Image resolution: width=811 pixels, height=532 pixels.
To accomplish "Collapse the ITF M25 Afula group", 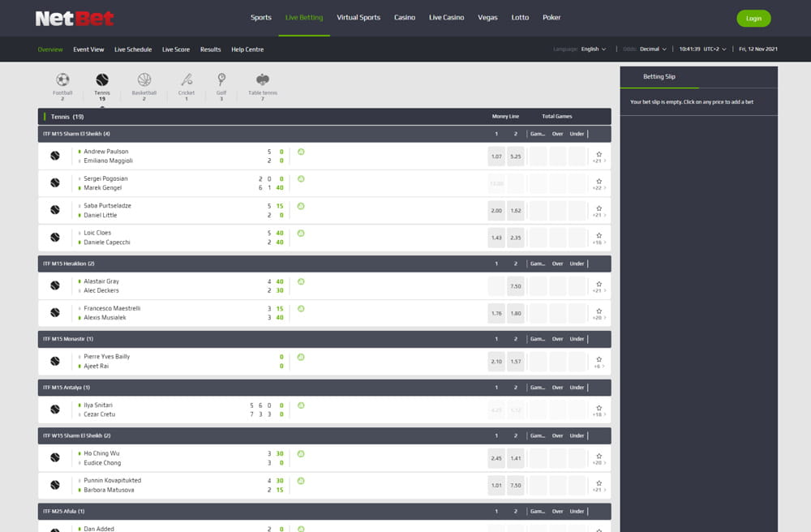I will click(324, 511).
